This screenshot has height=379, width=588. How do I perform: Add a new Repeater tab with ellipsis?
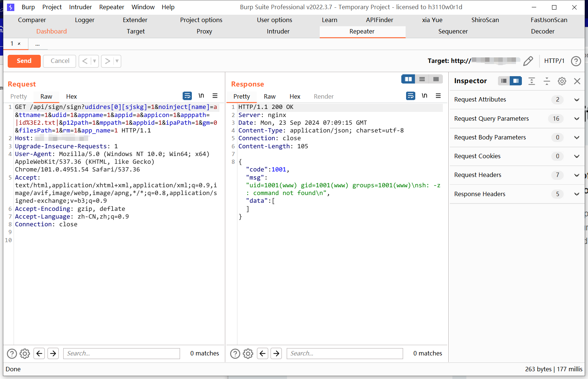[x=37, y=44]
